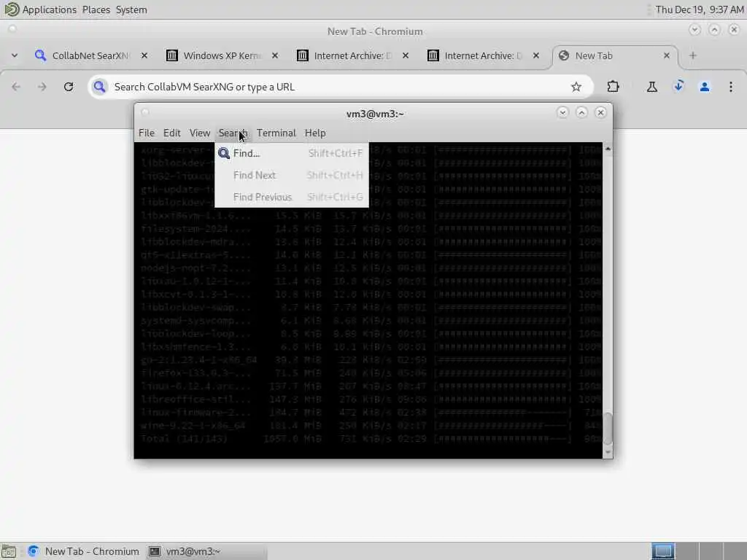Screen dimensions: 747x560
Task: Activate vm3@vm3 terminal taskbar button
Action: coord(206,551)
